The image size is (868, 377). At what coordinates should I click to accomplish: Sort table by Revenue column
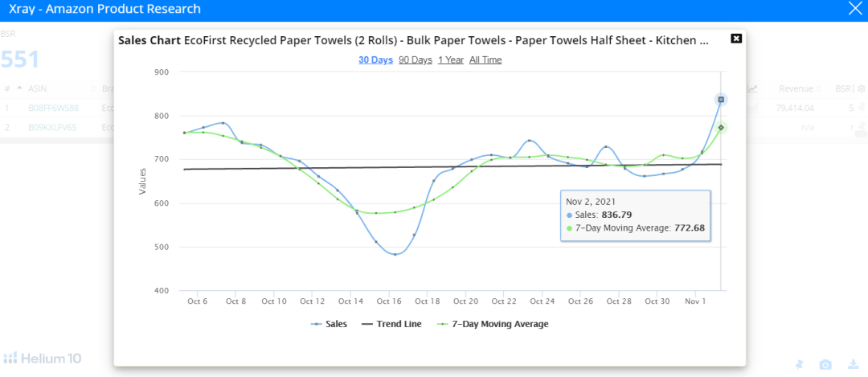(796, 88)
